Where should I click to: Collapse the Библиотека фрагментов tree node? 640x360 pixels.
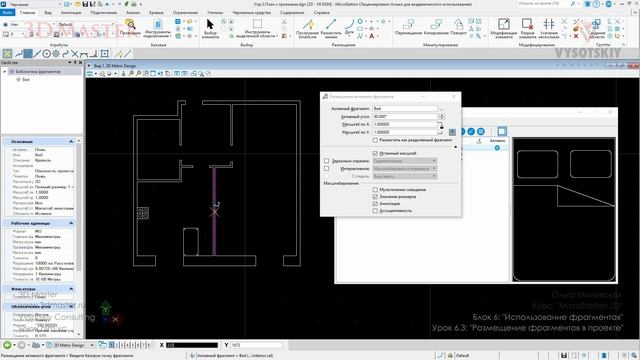coord(5,71)
